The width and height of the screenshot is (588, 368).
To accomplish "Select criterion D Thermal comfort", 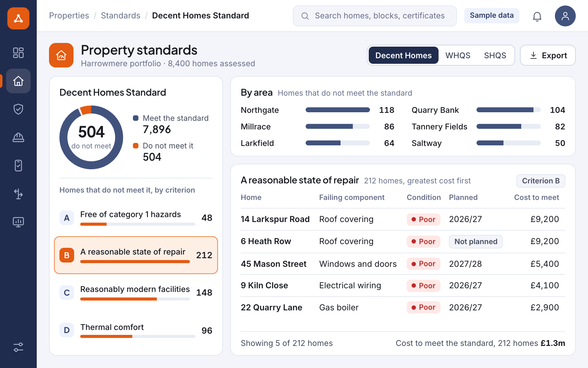I will click(x=136, y=330).
